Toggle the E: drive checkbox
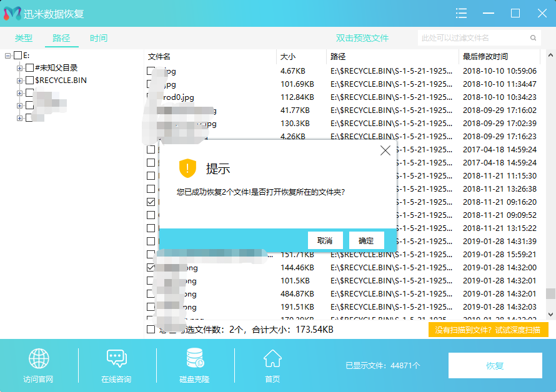This screenshot has width=556, height=392. [17, 56]
